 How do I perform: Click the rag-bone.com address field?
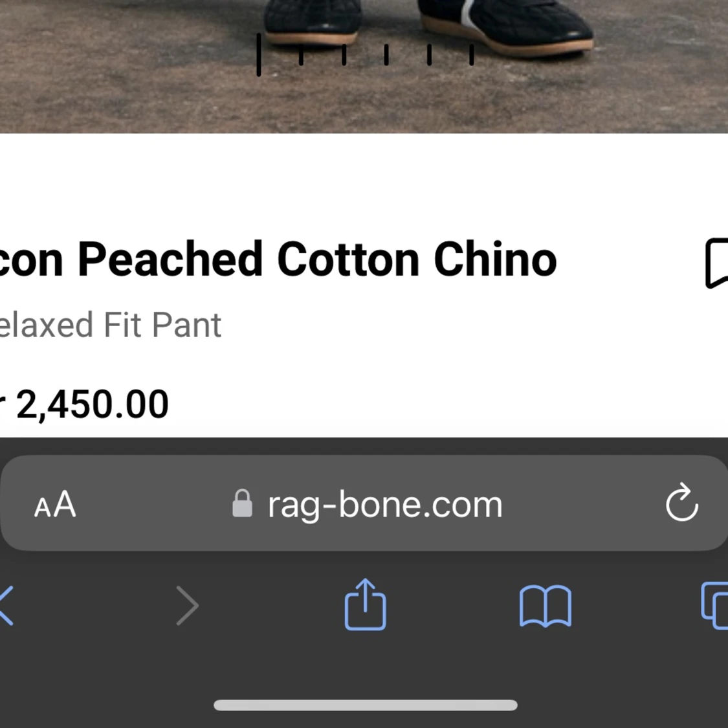[384, 504]
